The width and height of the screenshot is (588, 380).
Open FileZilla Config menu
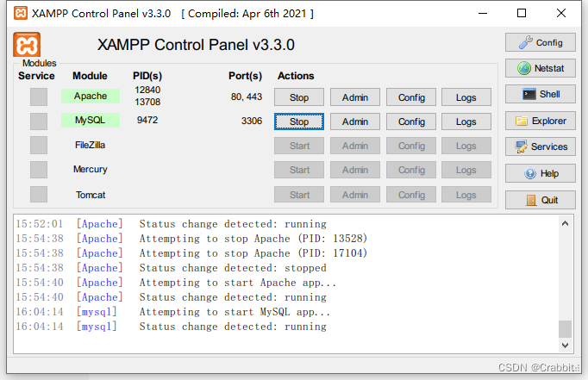(x=411, y=146)
